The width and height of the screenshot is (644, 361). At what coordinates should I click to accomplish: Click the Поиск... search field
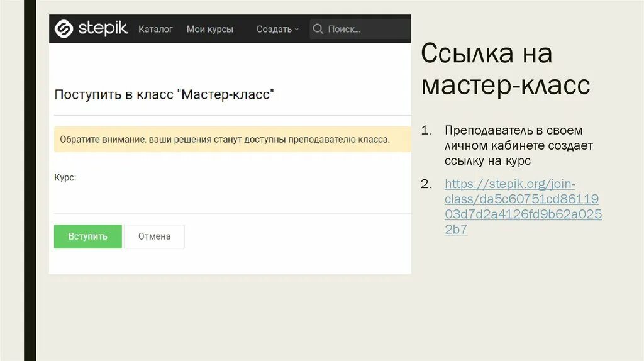click(x=360, y=29)
